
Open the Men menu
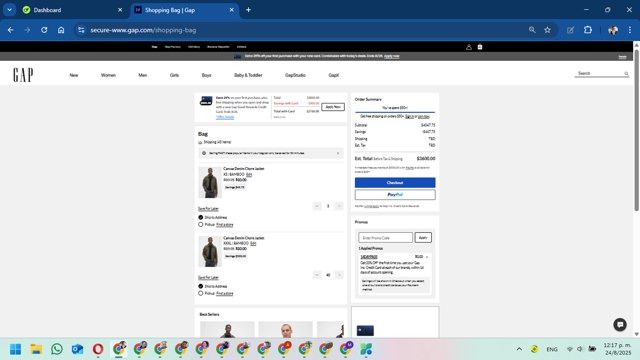[x=142, y=75]
